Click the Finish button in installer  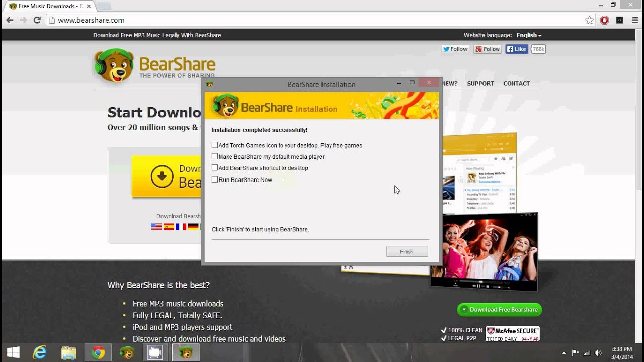coord(407,251)
